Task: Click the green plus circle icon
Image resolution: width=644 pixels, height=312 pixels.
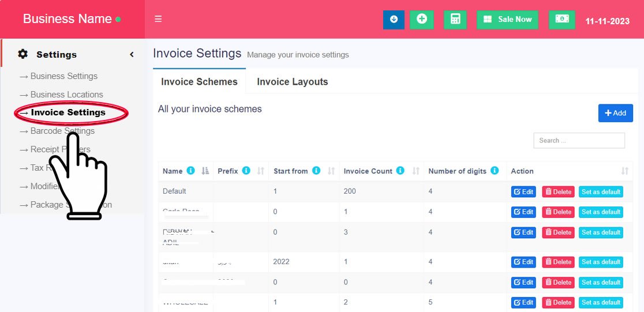Action: tap(422, 19)
